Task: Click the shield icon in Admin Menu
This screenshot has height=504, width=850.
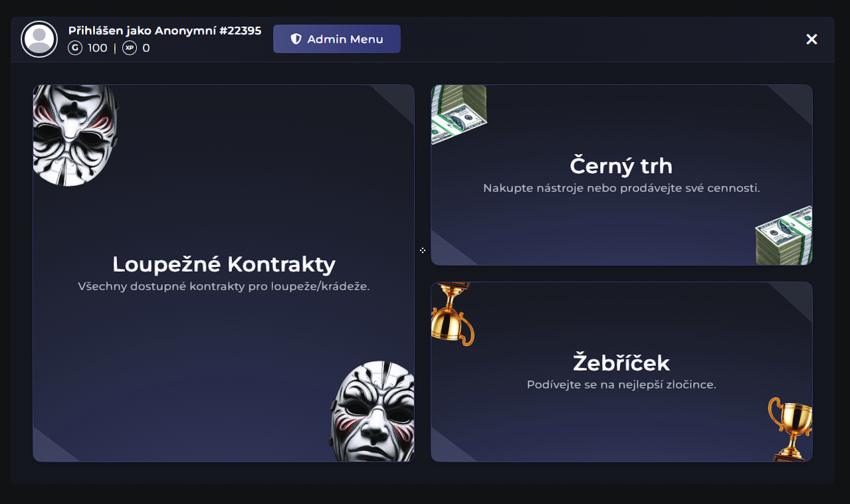Action: point(296,39)
